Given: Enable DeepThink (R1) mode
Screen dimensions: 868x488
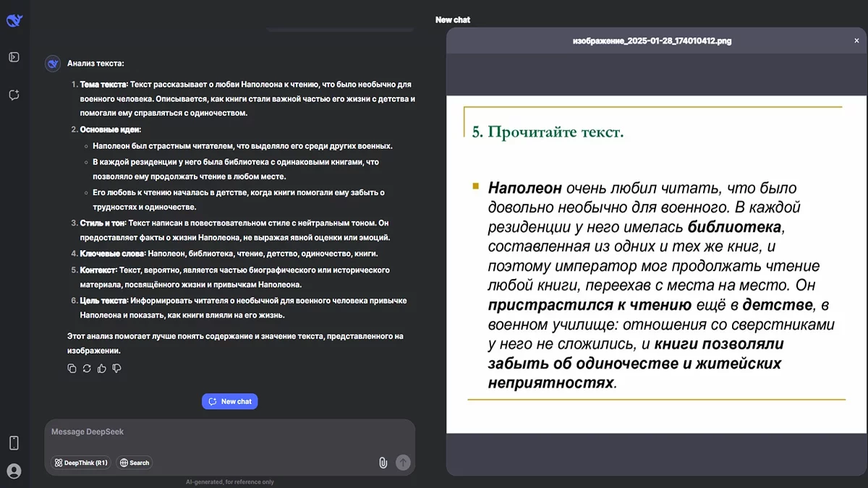Looking at the screenshot, I should [80, 463].
